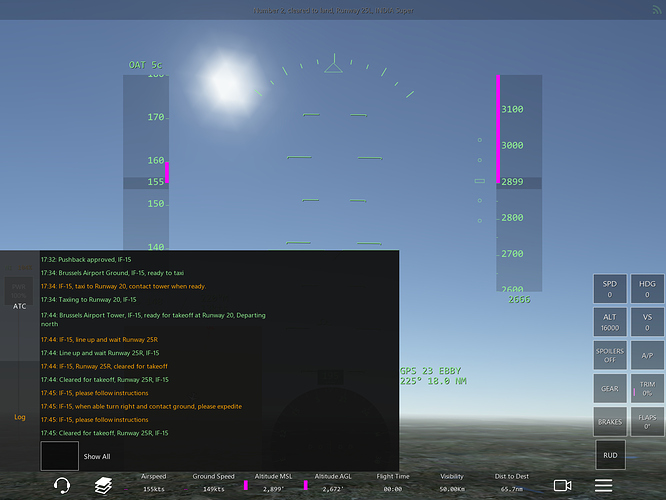
Task: Tap the Flight Time 00:00 readout
Action: [x=393, y=483]
